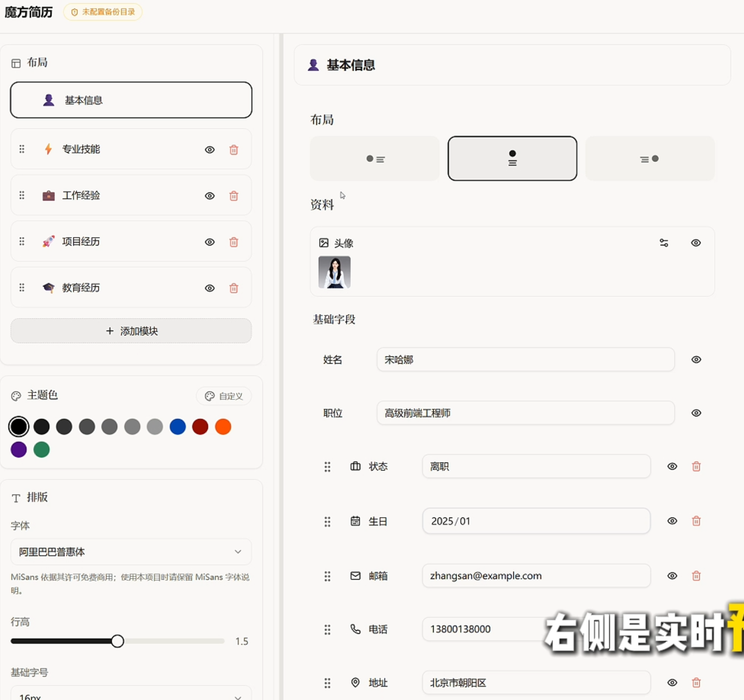Toggle visibility of the 姓名 field

(696, 360)
